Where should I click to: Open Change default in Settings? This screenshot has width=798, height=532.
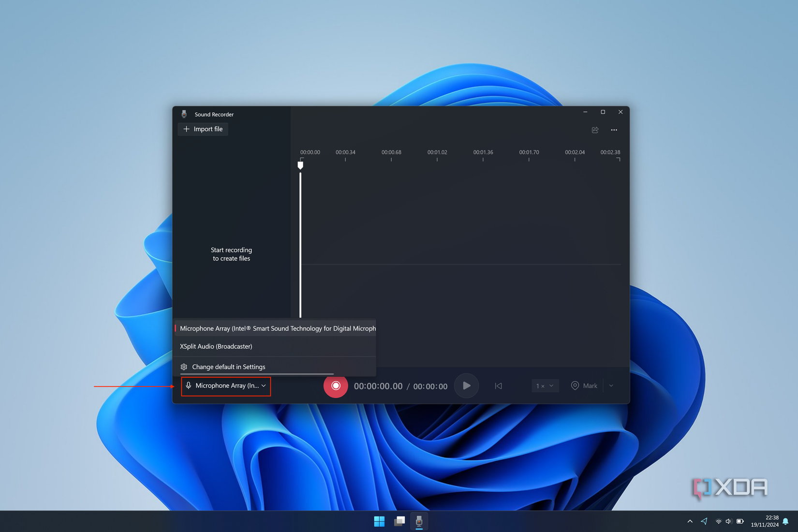pyautogui.click(x=275, y=367)
